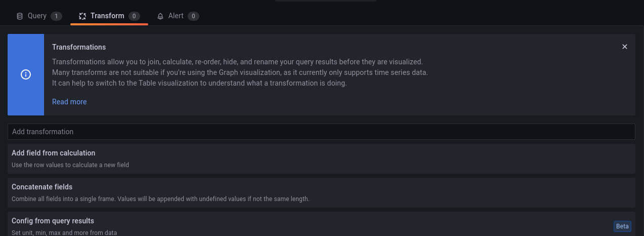Click the "Combine all fields" description text
This screenshot has height=236, width=644.
160,199
